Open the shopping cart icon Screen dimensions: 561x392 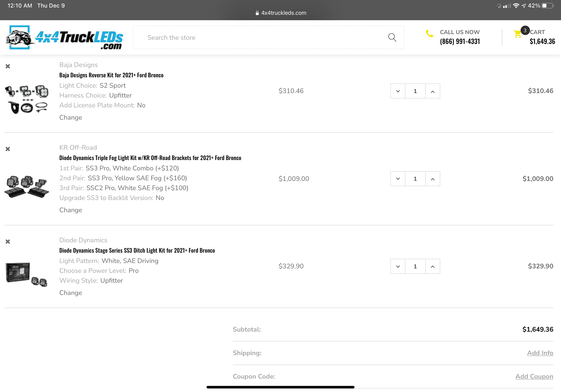point(517,34)
